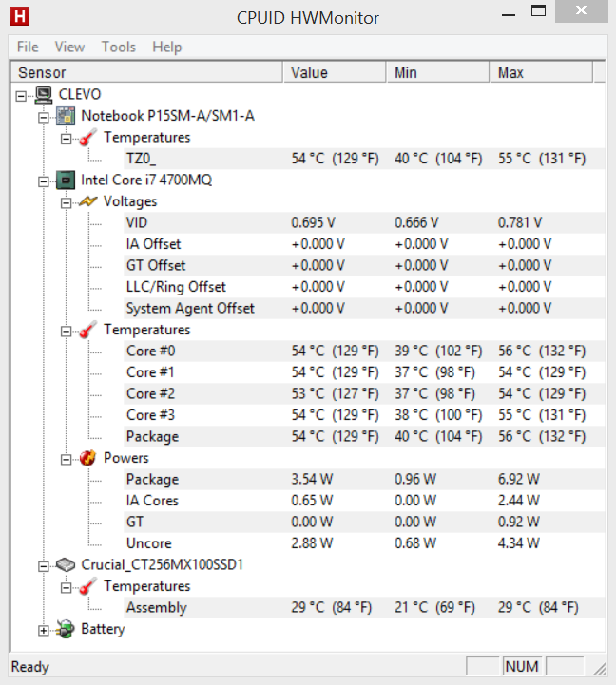Click the thermometer icon under Crucial SSD
Image resolution: width=616 pixels, height=685 pixels.
tap(87, 586)
